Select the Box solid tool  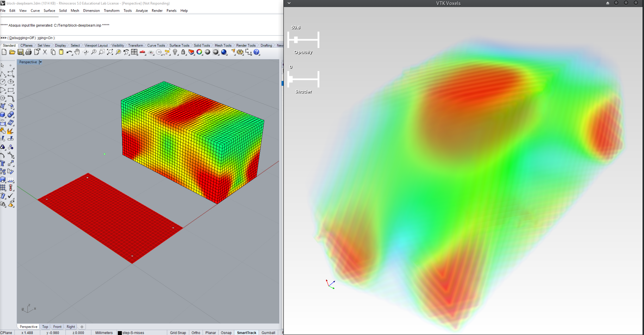[x=3, y=114]
